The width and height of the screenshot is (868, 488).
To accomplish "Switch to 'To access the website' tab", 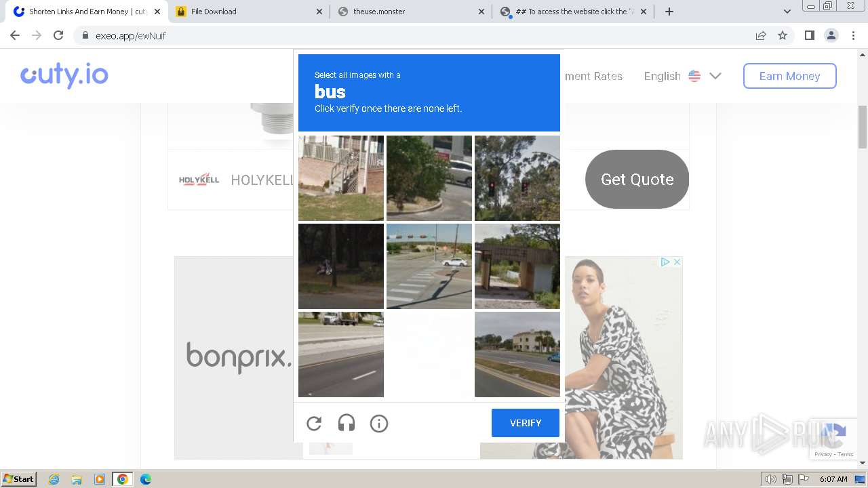I will click(x=573, y=12).
